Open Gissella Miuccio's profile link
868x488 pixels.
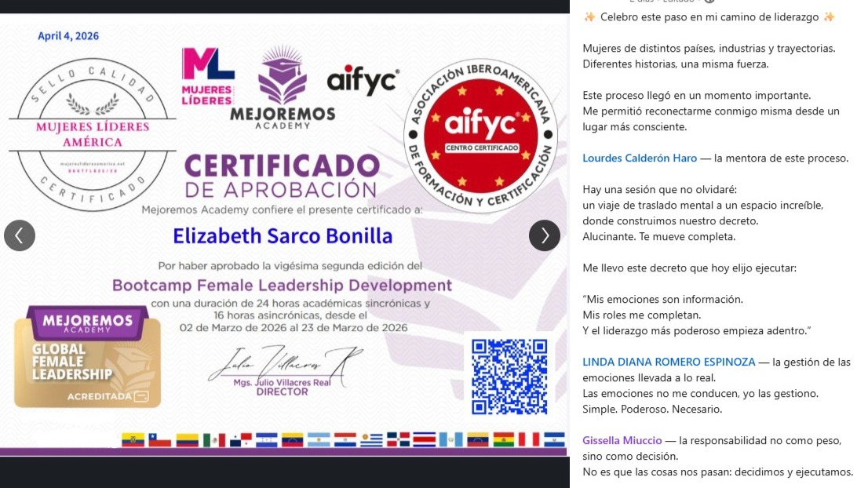pyautogui.click(x=622, y=440)
